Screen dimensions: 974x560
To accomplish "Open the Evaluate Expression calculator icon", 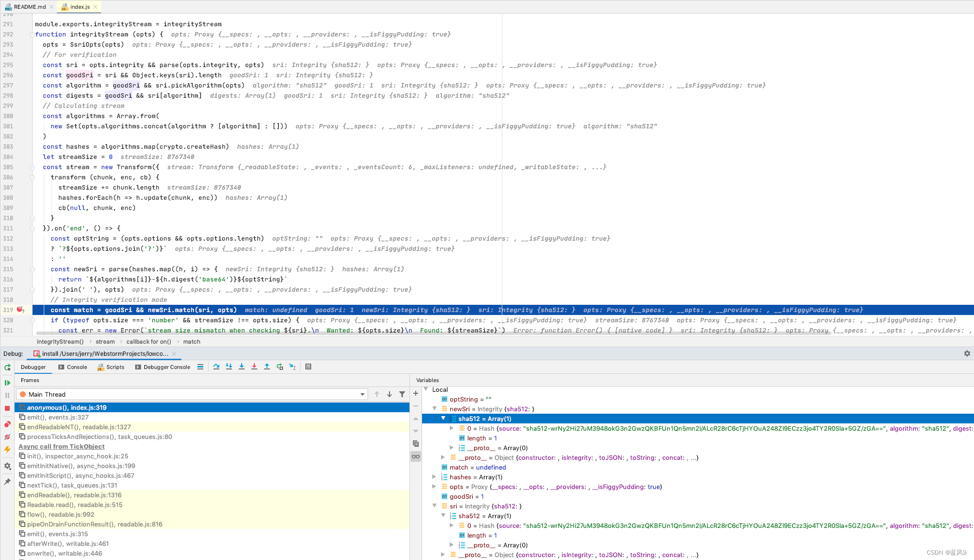I will [308, 367].
